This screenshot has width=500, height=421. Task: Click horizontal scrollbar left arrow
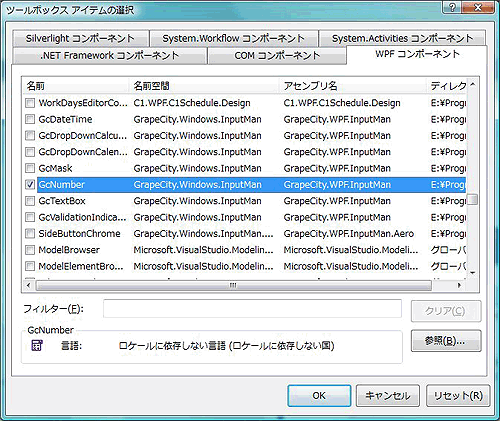tap(29, 285)
